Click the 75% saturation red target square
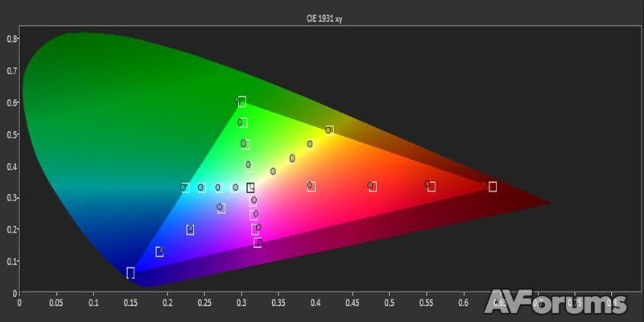 point(431,187)
